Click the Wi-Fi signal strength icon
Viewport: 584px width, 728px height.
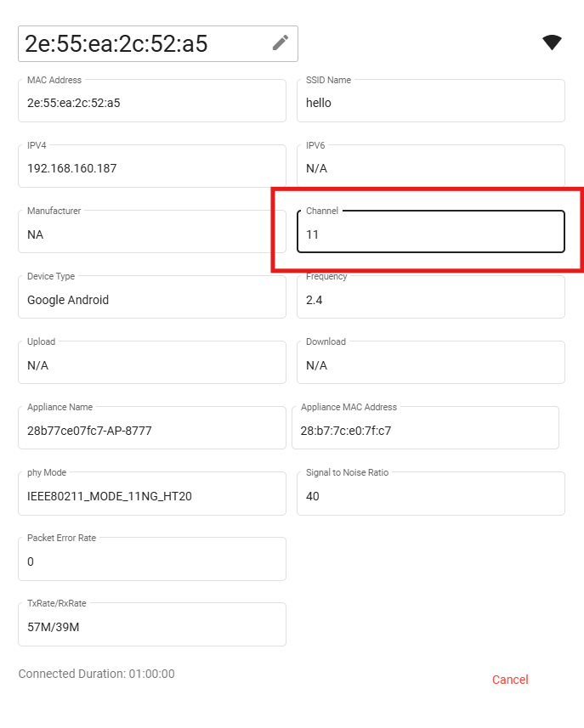pyautogui.click(x=552, y=42)
